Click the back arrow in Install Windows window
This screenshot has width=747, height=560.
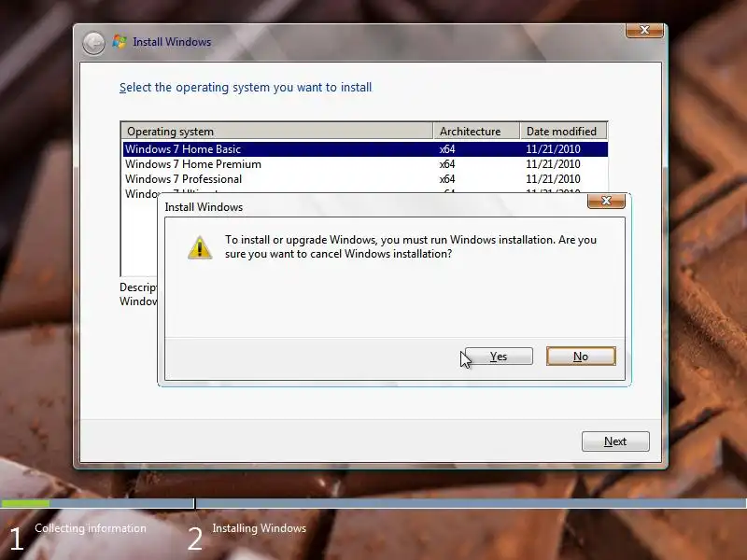click(93, 43)
